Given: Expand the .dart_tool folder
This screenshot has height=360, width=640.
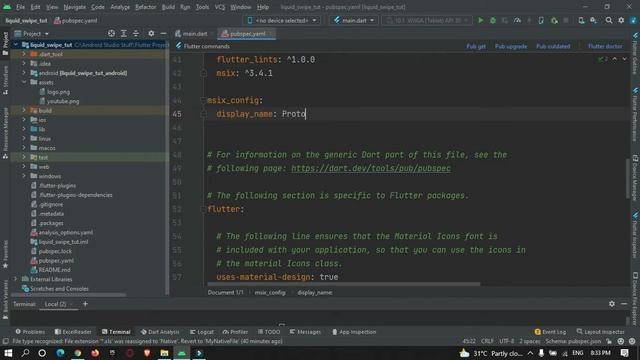Looking at the screenshot, I should click(x=24, y=54).
